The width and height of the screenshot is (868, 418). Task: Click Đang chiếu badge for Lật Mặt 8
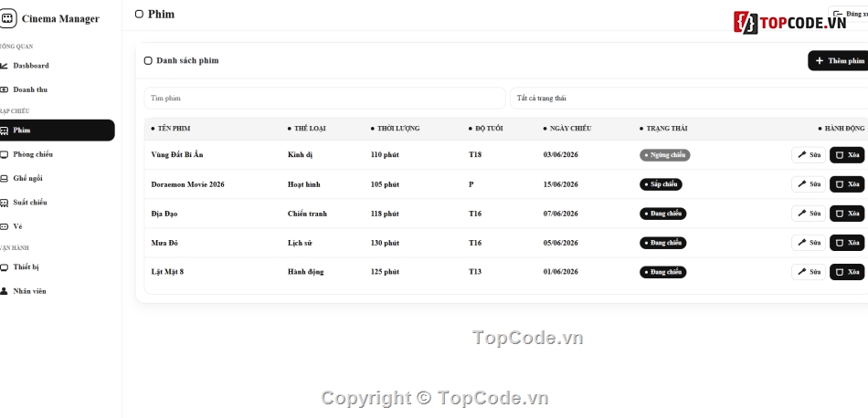point(662,273)
